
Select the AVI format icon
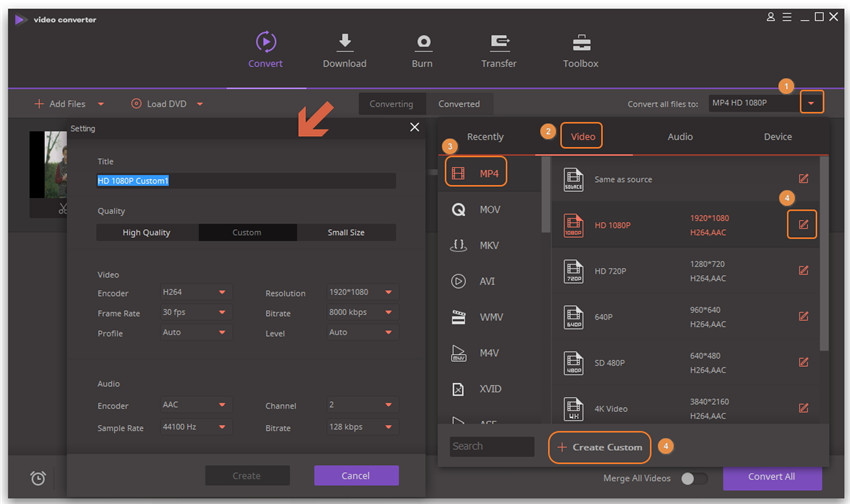coord(459,281)
